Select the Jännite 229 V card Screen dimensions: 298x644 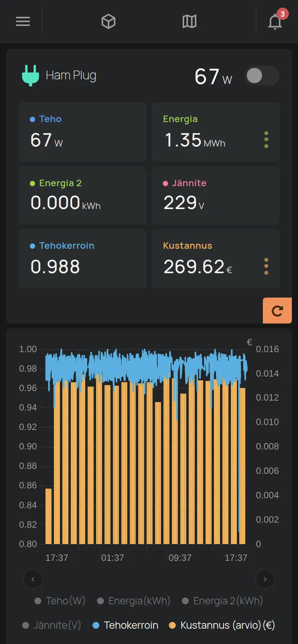215,195
